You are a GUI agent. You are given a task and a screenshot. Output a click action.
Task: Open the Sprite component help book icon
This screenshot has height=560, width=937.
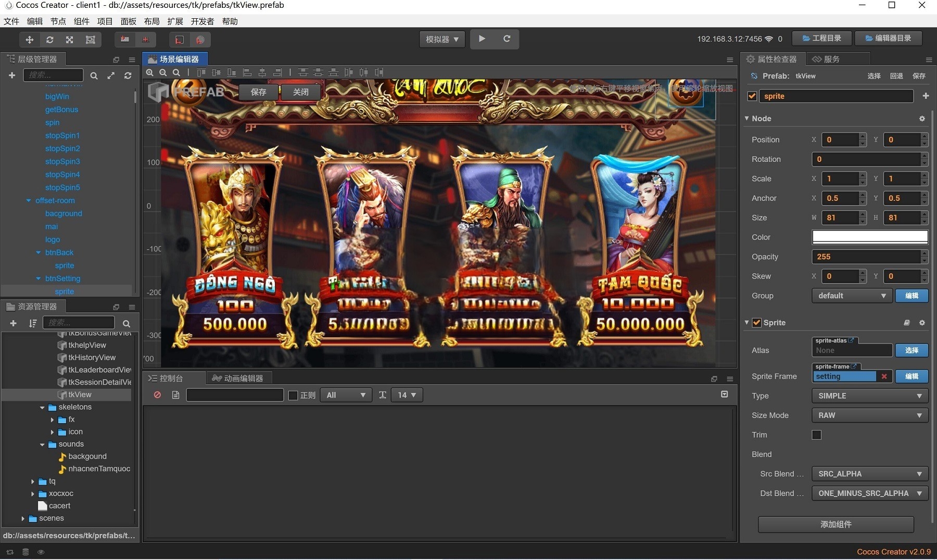[907, 323]
